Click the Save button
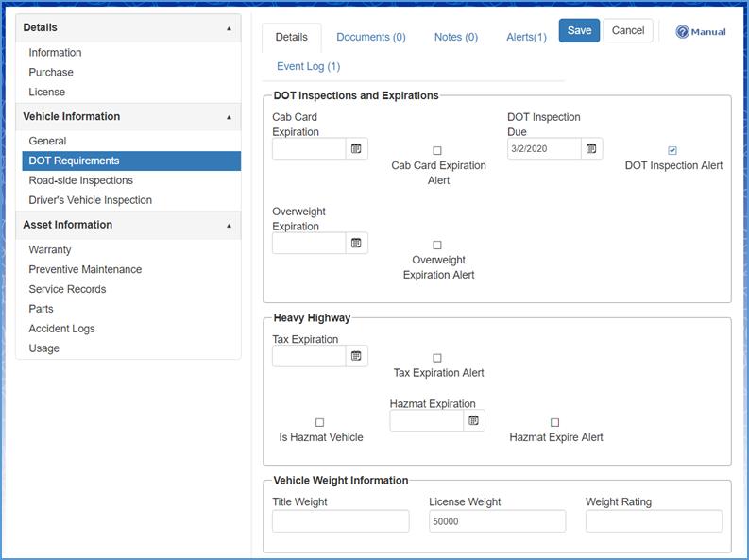 tap(579, 30)
